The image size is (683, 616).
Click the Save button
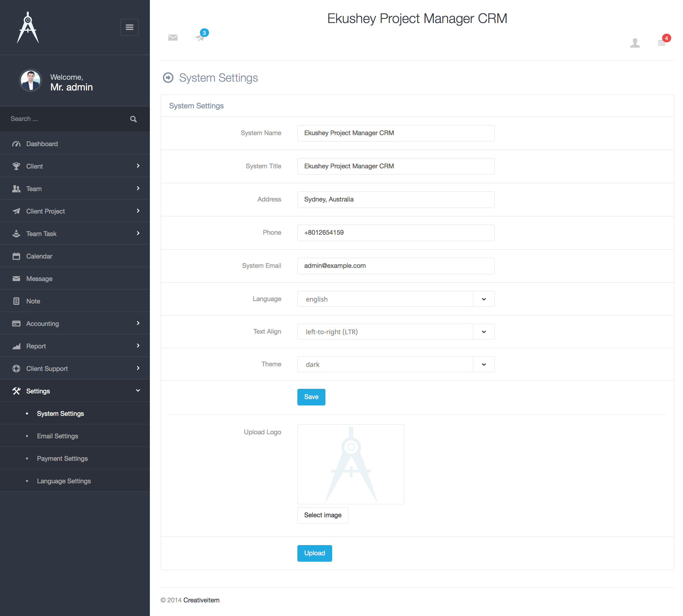[311, 397]
